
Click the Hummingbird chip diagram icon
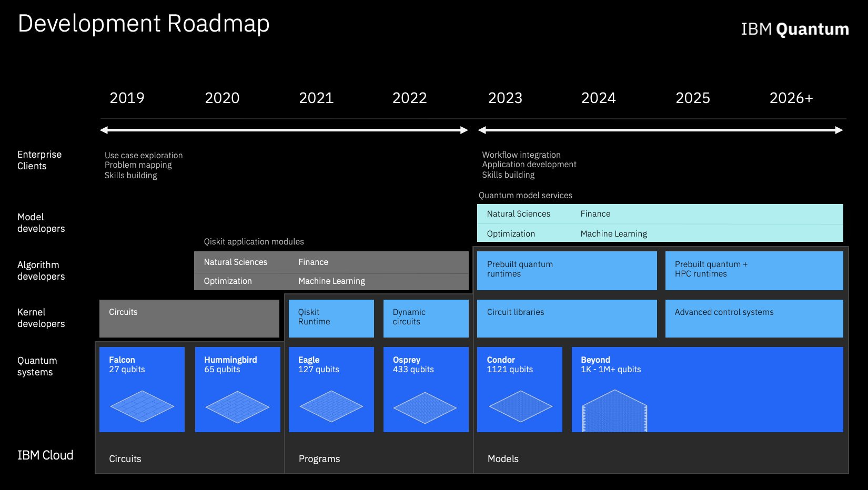pyautogui.click(x=237, y=406)
